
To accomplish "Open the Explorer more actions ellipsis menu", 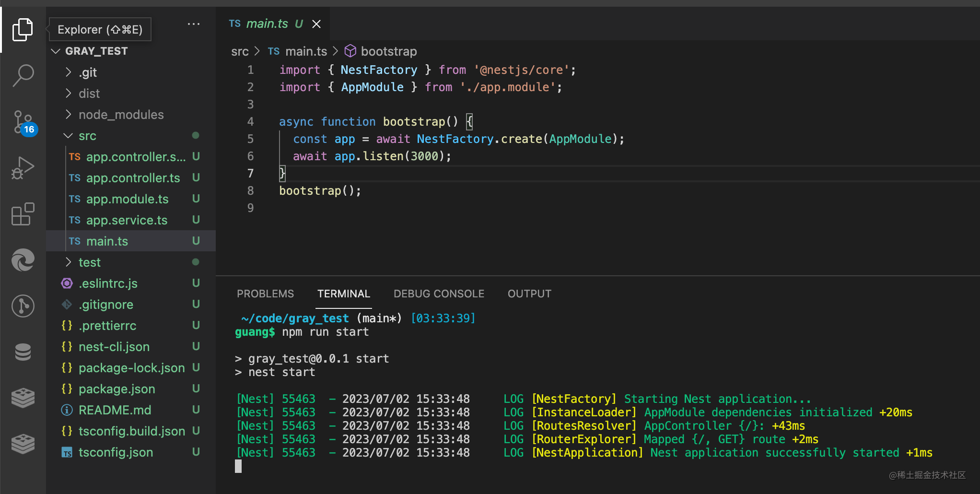I will (x=194, y=24).
